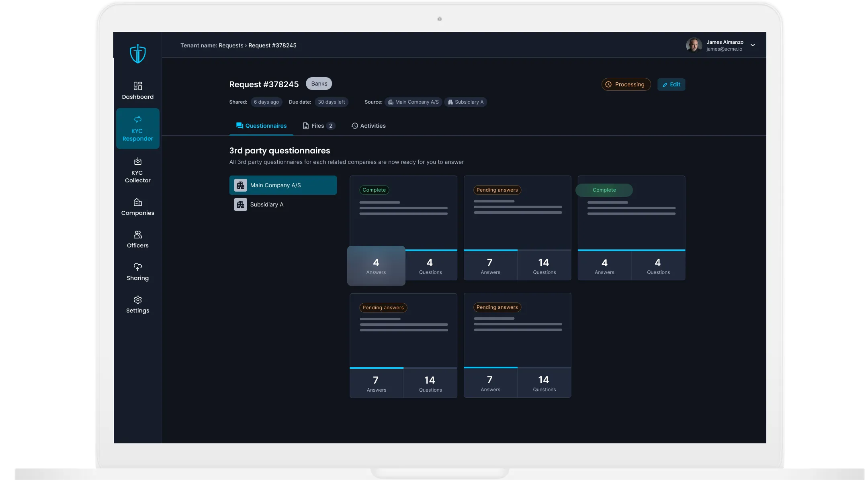The image size is (868, 480).
Task: Open the Sharing section
Action: tap(137, 272)
